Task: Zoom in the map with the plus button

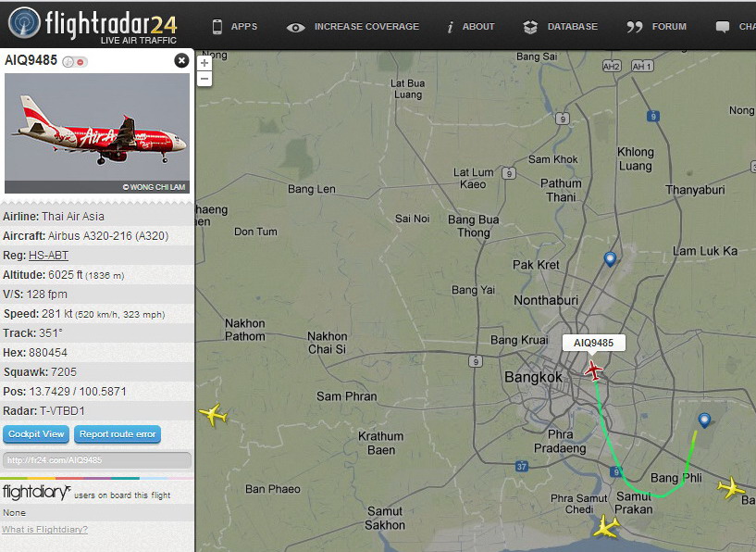Action: click(204, 63)
